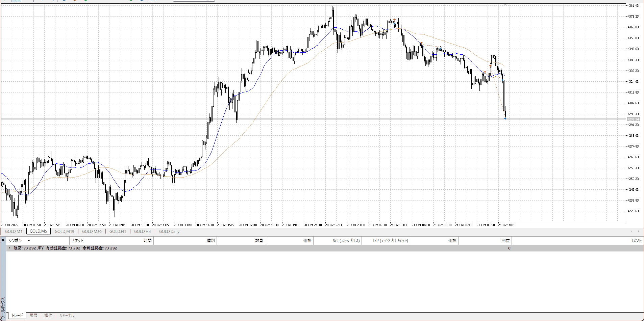Close the terminal panel with the X icon
The height and width of the screenshot is (321, 644).
click(x=3, y=240)
